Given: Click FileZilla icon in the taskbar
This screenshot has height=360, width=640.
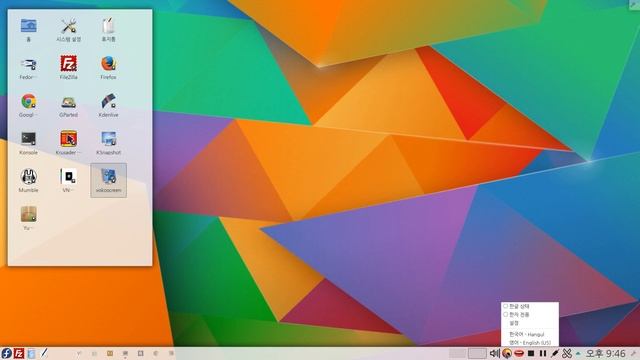Looking at the screenshot, I should click(x=19, y=353).
